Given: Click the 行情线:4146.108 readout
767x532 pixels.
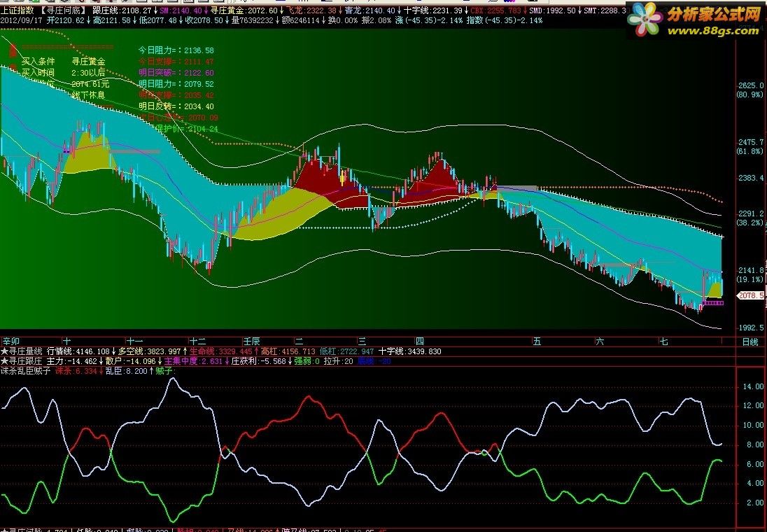Looking at the screenshot, I should [x=78, y=351].
